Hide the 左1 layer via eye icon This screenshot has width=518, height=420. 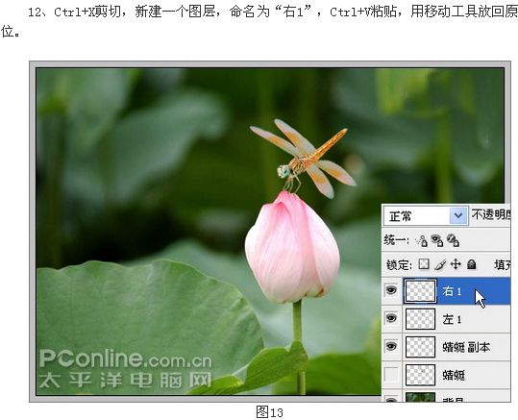[391, 318]
